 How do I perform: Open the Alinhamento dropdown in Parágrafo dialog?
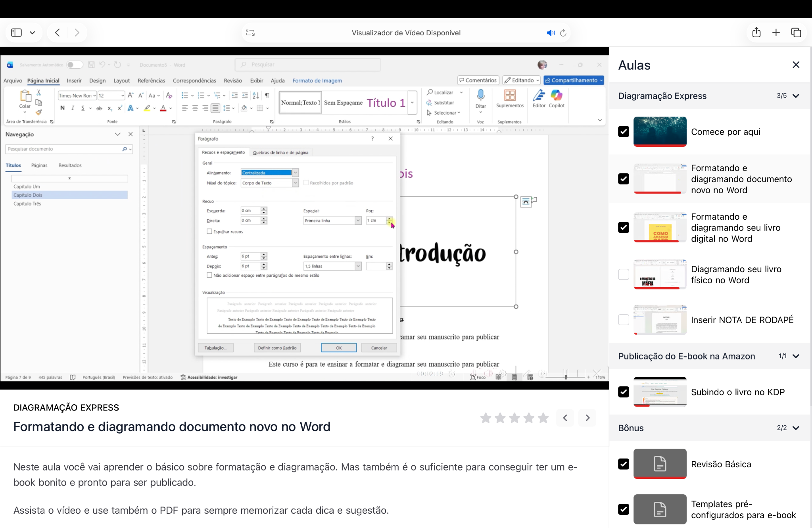[295, 173]
